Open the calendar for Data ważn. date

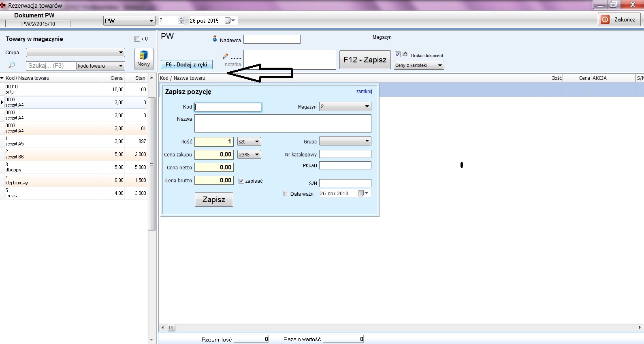(363, 194)
